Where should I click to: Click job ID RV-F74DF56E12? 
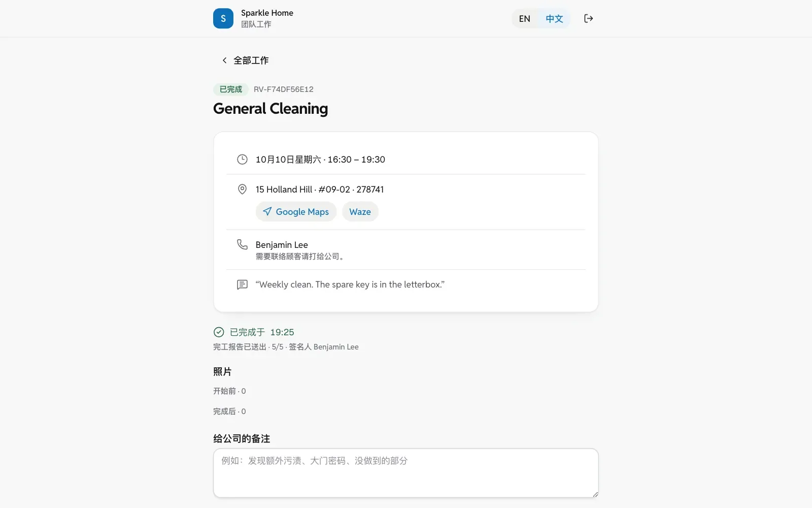tap(284, 89)
